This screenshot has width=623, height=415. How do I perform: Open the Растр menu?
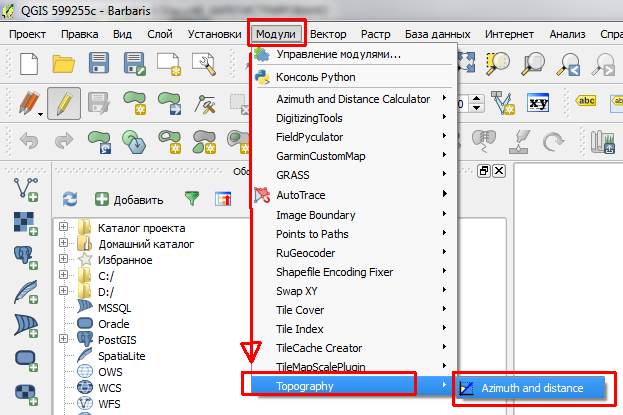click(375, 34)
